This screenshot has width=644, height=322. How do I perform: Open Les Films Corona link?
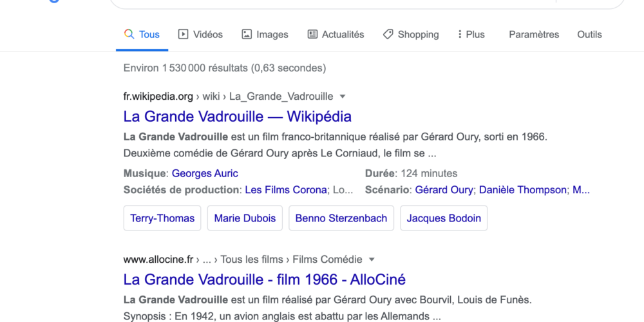(x=286, y=190)
